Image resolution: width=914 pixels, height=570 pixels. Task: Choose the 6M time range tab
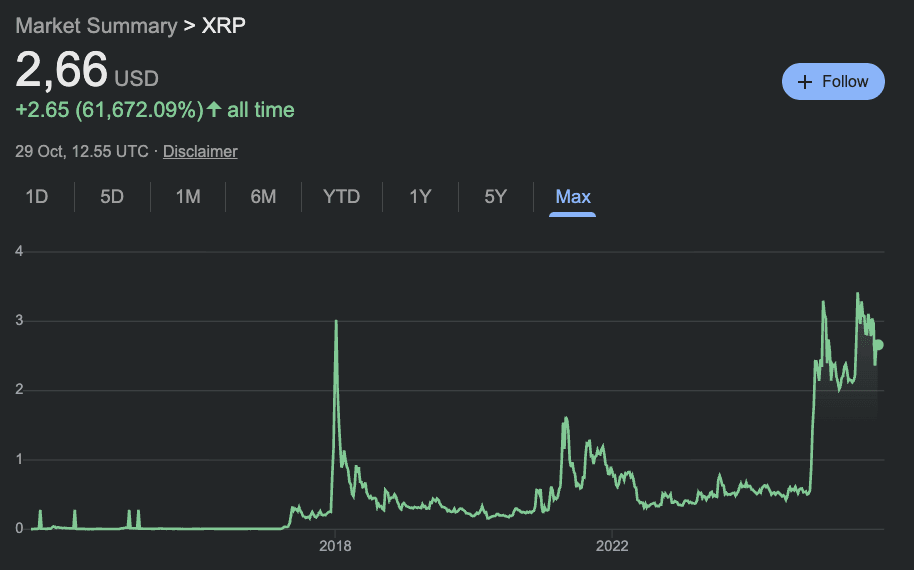pos(263,197)
